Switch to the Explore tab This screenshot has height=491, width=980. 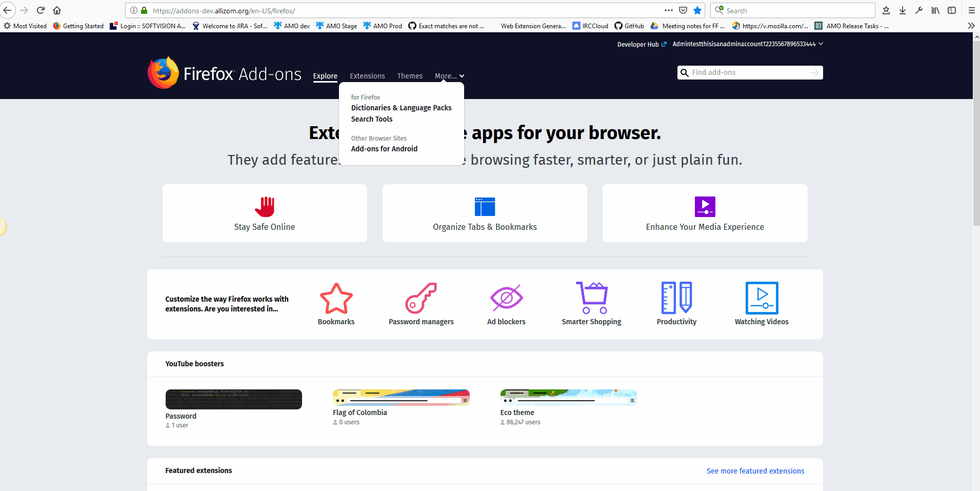(x=325, y=76)
